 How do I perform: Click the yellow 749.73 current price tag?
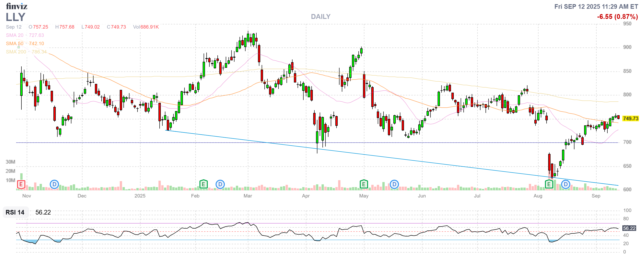pyautogui.click(x=630, y=118)
